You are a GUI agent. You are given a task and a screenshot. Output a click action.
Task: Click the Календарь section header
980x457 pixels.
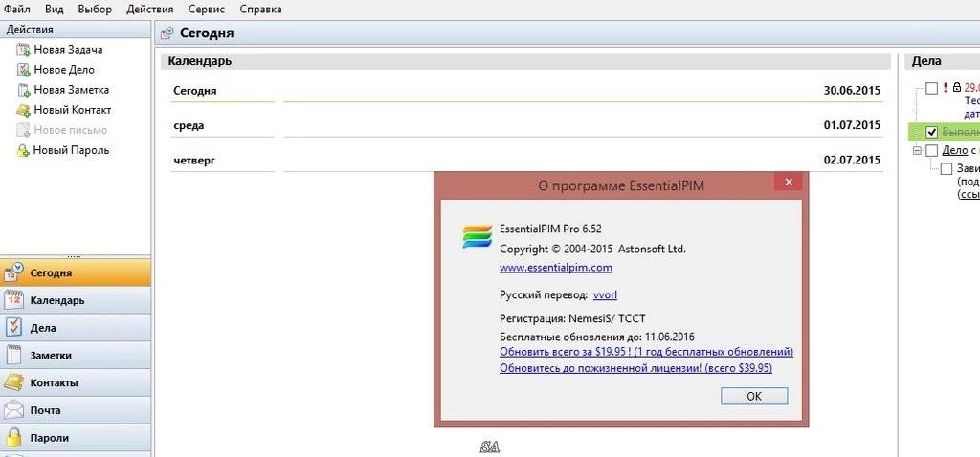525,61
